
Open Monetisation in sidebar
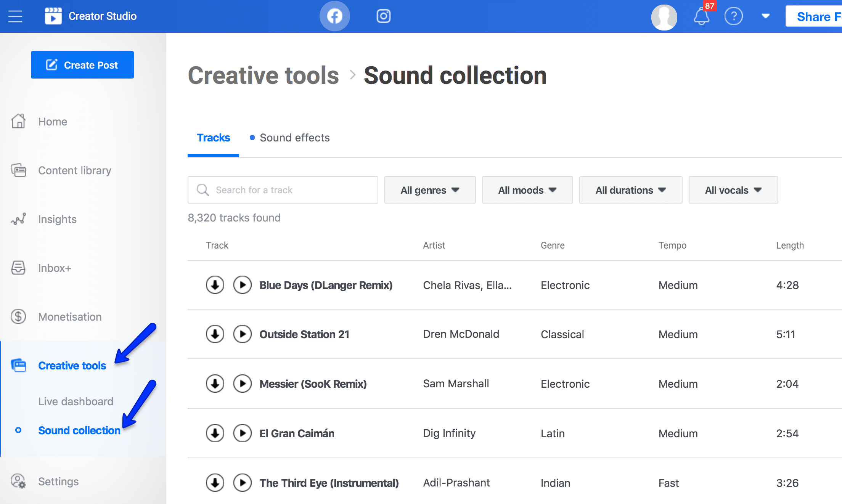pyautogui.click(x=70, y=317)
